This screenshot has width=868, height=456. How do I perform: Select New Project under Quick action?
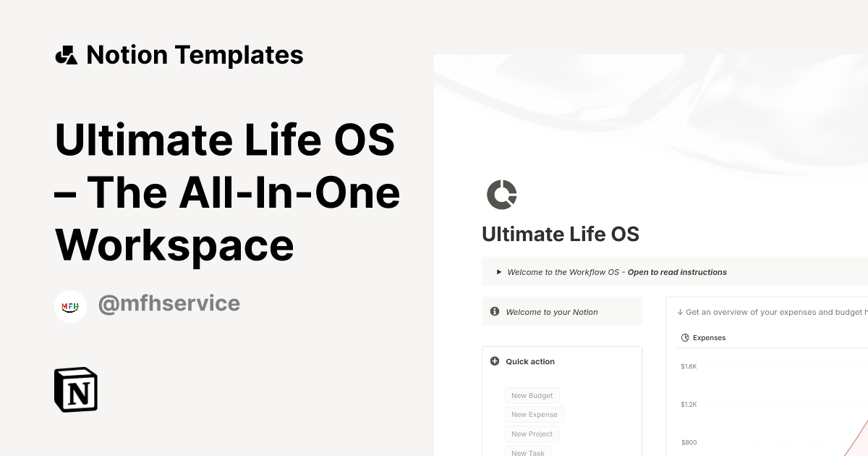pyautogui.click(x=532, y=434)
